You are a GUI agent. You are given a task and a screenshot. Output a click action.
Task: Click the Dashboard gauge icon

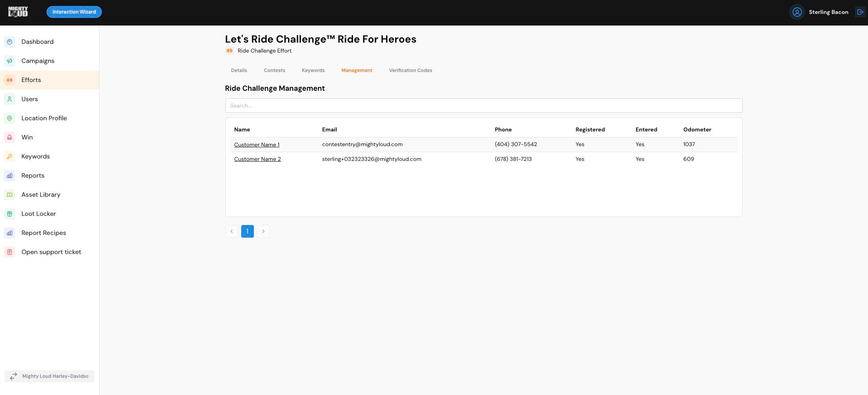click(x=10, y=42)
